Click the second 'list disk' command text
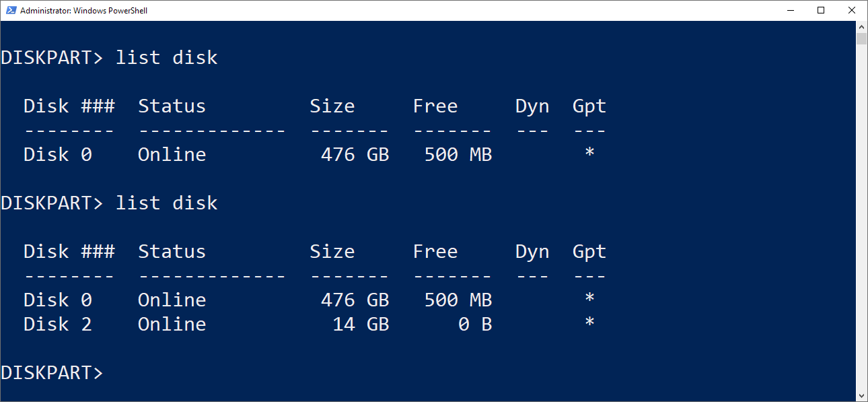Screen dimensions: 868x402 [x=167, y=203]
